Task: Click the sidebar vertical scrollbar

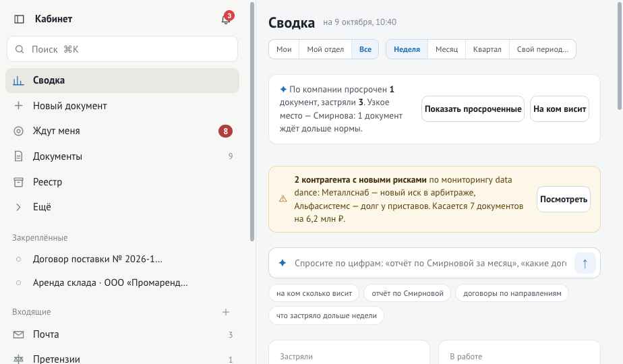Action: click(x=252, y=121)
